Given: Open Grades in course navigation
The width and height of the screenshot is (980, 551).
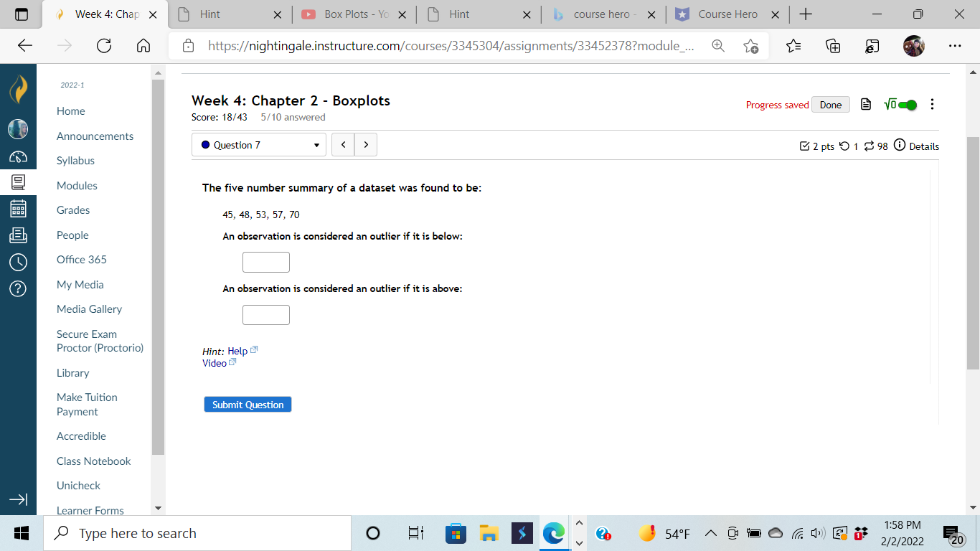Looking at the screenshot, I should pos(73,210).
